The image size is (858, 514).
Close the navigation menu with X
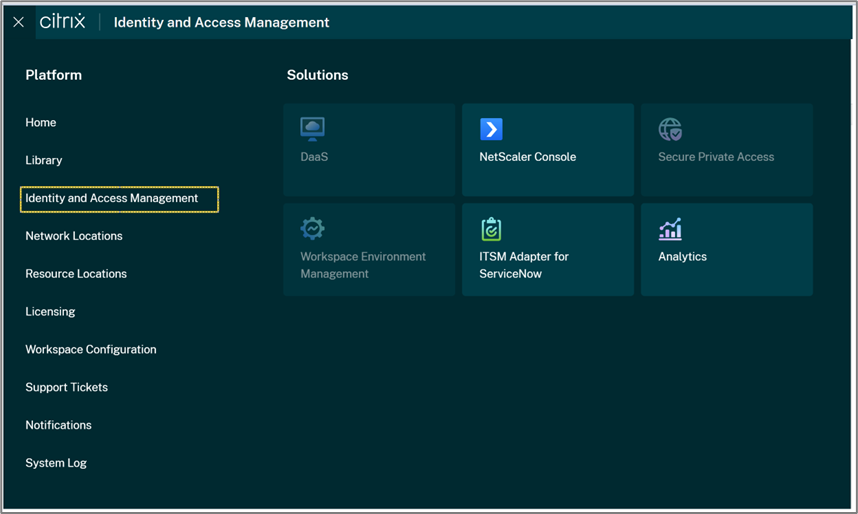tap(18, 22)
